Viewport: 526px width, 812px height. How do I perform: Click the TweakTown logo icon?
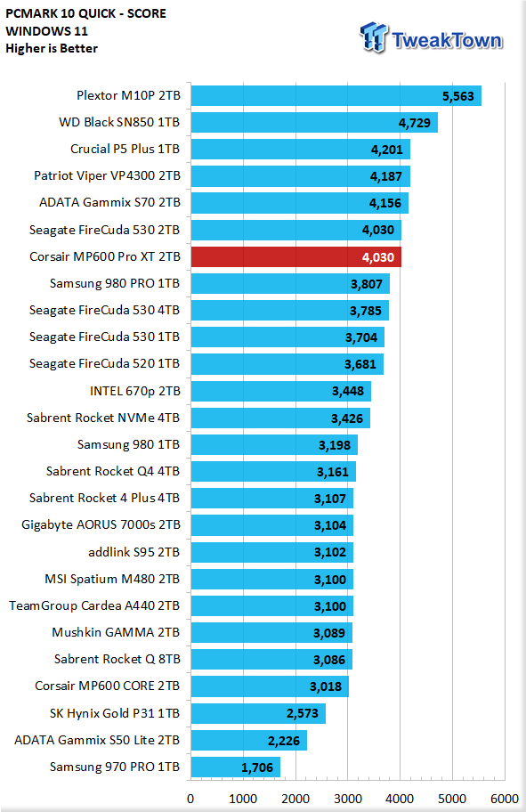pyautogui.click(x=374, y=37)
